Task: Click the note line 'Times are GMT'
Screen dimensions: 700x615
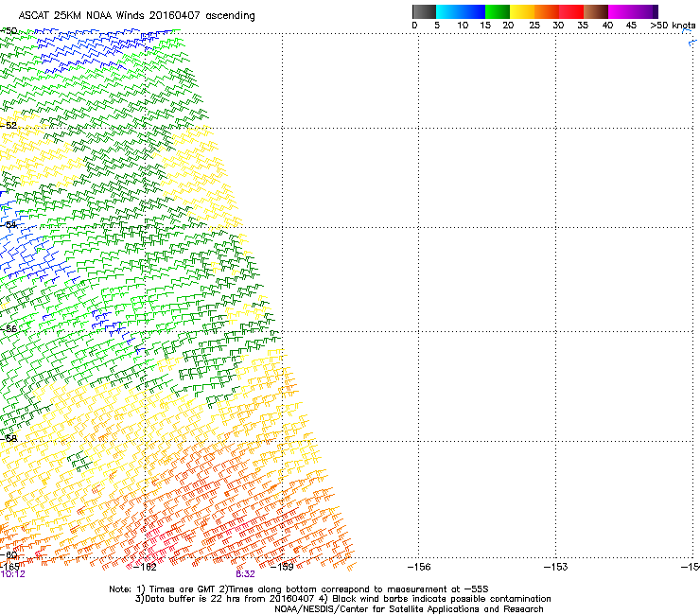Action: point(182,589)
